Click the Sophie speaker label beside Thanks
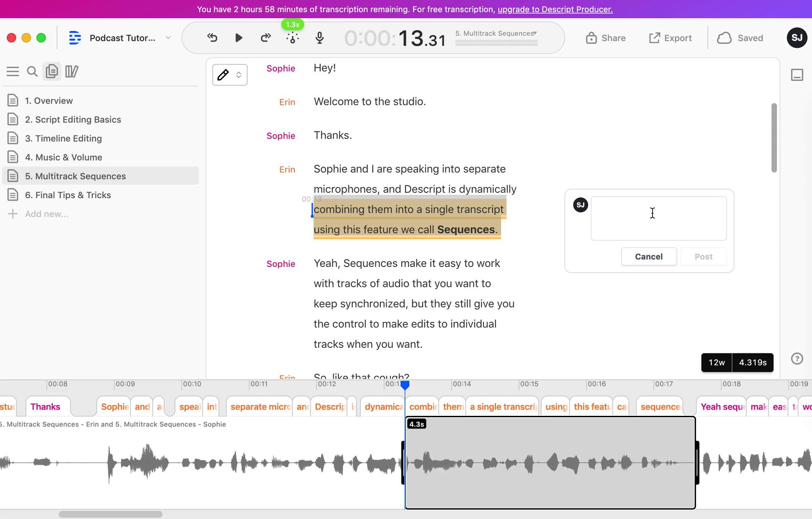 point(281,136)
